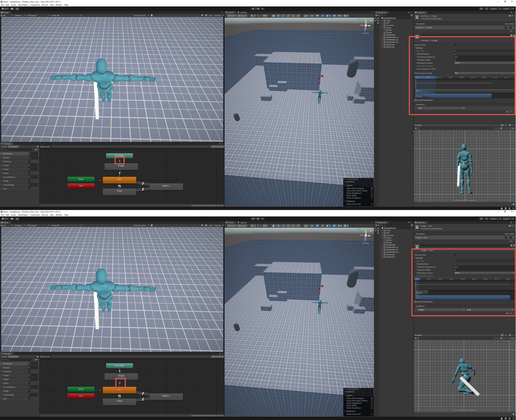
Task: Toggle scene lighting with the bulb icon
Action: pyautogui.click(x=318, y=15)
